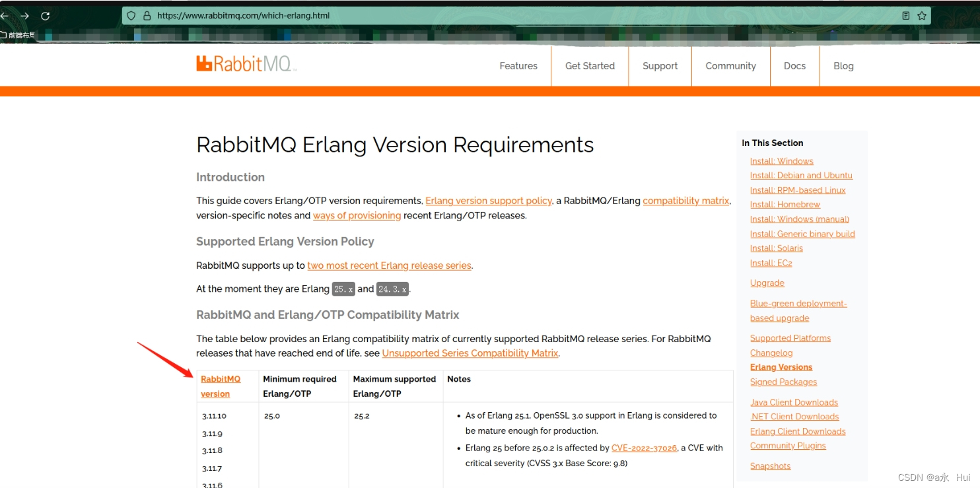
Task: Open Erlang version support policy link
Action: [489, 201]
